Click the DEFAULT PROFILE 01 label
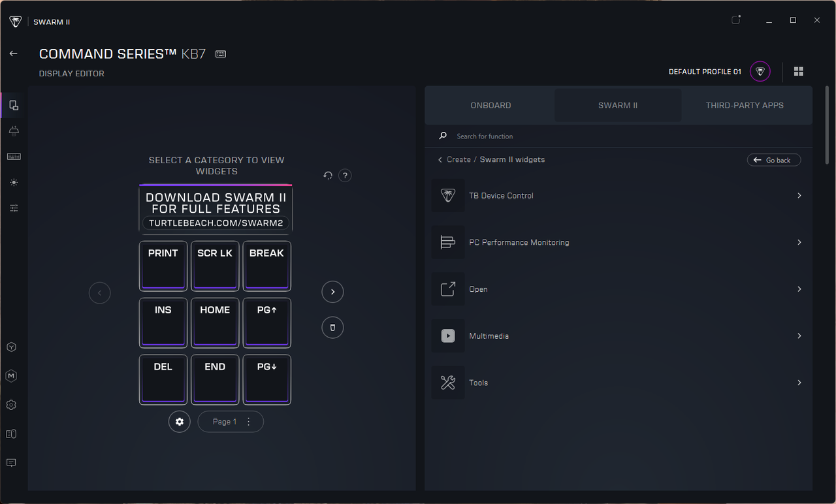The height and width of the screenshot is (504, 836). (705, 72)
